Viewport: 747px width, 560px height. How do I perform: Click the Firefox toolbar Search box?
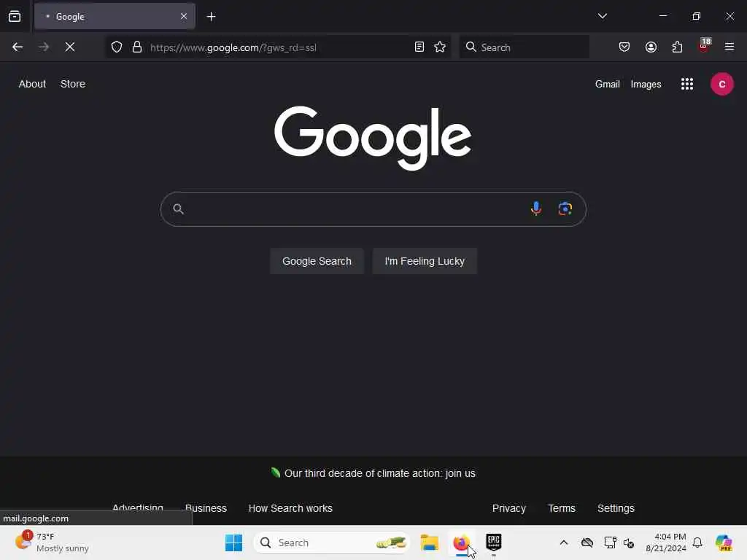[x=524, y=47]
